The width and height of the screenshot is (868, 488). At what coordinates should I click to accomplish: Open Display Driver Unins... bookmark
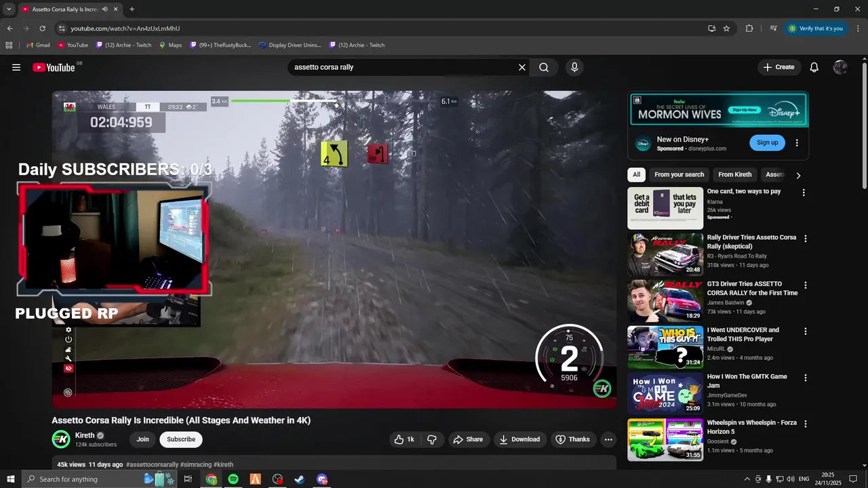(x=290, y=45)
